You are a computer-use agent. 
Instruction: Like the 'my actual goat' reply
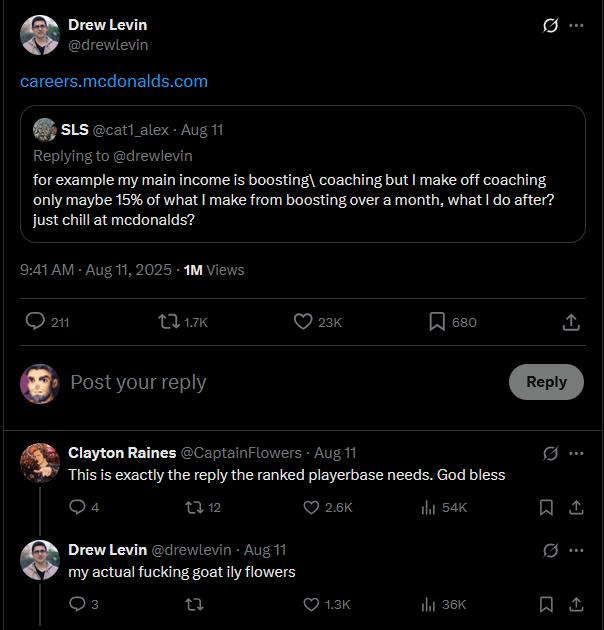coord(311,604)
